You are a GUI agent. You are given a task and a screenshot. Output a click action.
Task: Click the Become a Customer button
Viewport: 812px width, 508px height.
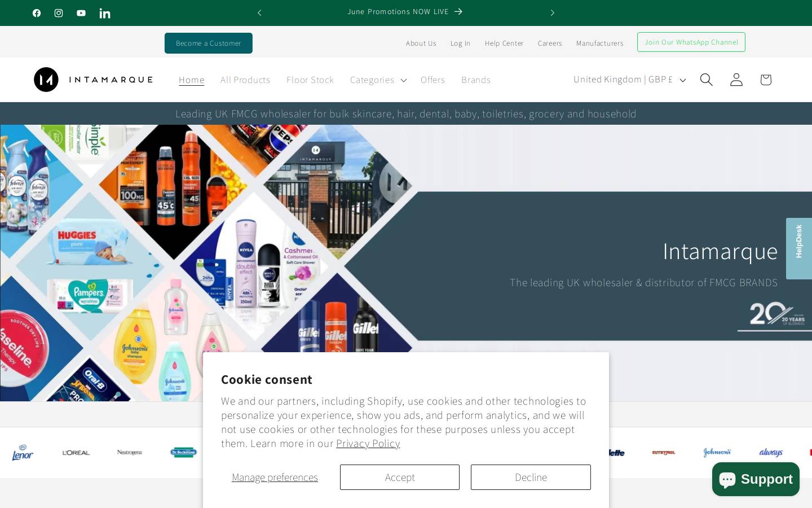(x=209, y=43)
